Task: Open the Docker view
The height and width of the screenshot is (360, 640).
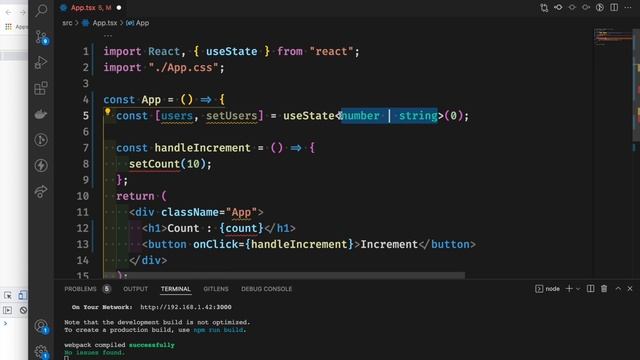Action: click(41, 114)
